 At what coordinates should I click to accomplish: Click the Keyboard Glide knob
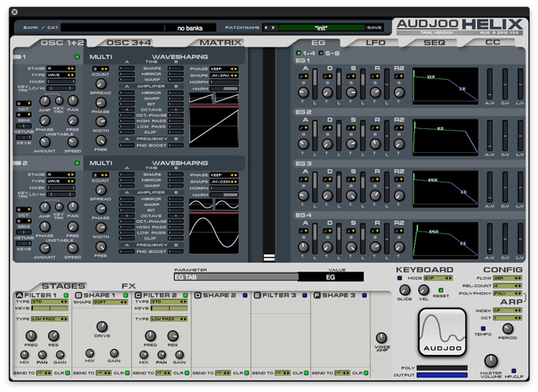point(404,291)
